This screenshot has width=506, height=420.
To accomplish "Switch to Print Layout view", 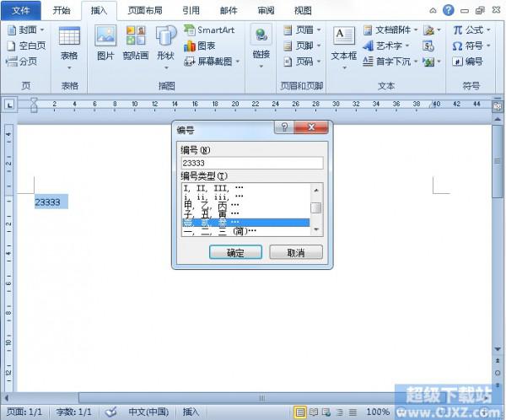I will (299, 412).
